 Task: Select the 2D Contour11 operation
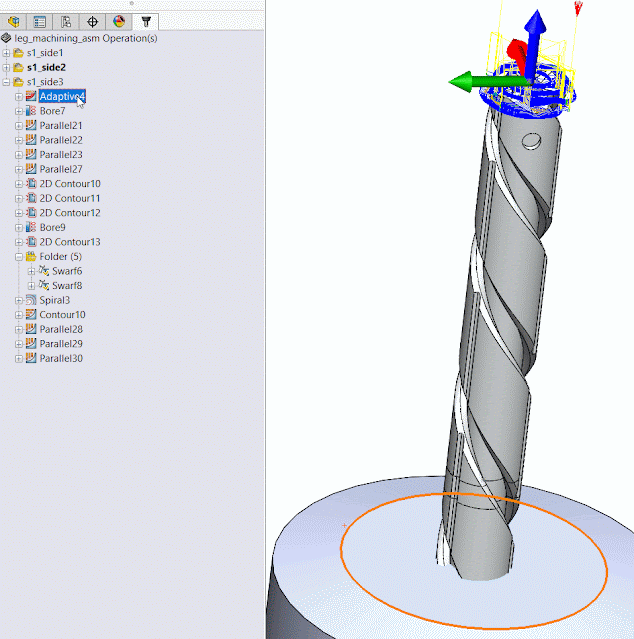[x=69, y=198]
